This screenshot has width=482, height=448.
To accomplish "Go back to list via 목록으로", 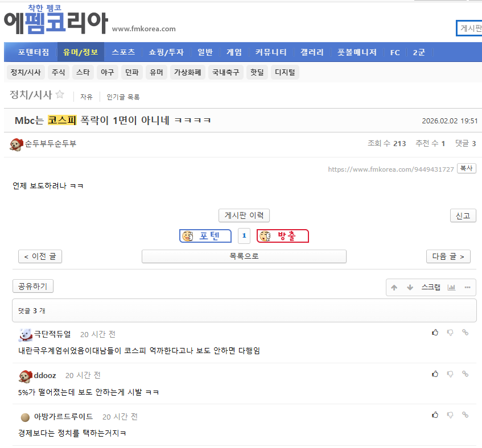I will click(244, 256).
